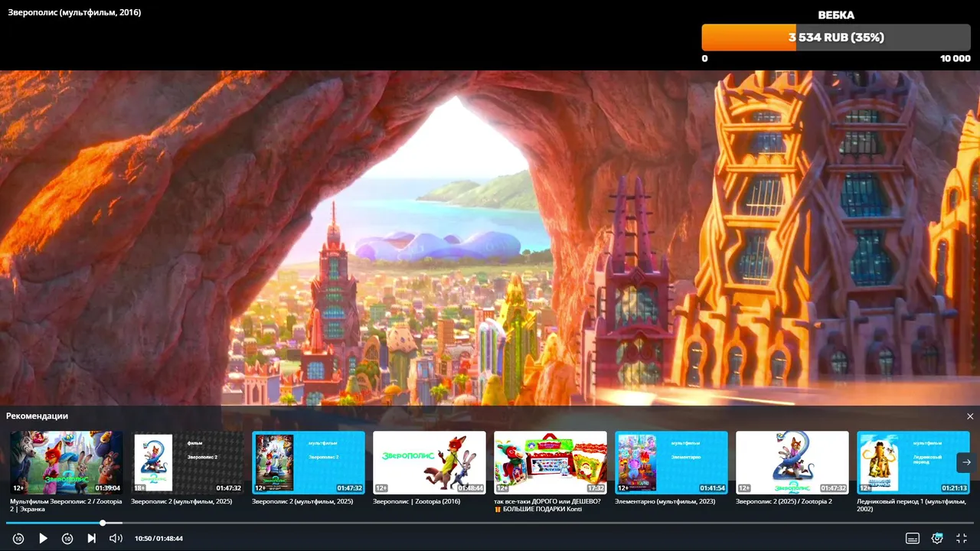The image size is (980, 551).
Task: Open 18+ Зверополис 2 фильм thumbnail
Action: pos(188,463)
